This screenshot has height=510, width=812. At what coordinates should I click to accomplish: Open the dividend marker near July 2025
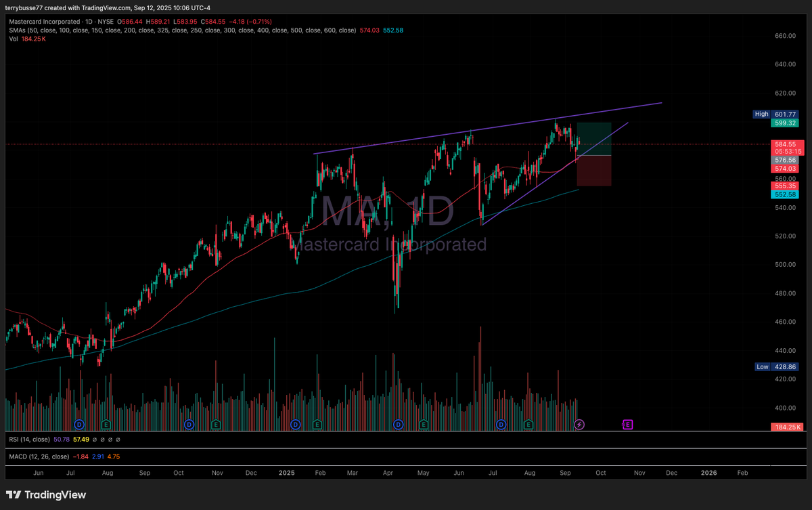[501, 424]
